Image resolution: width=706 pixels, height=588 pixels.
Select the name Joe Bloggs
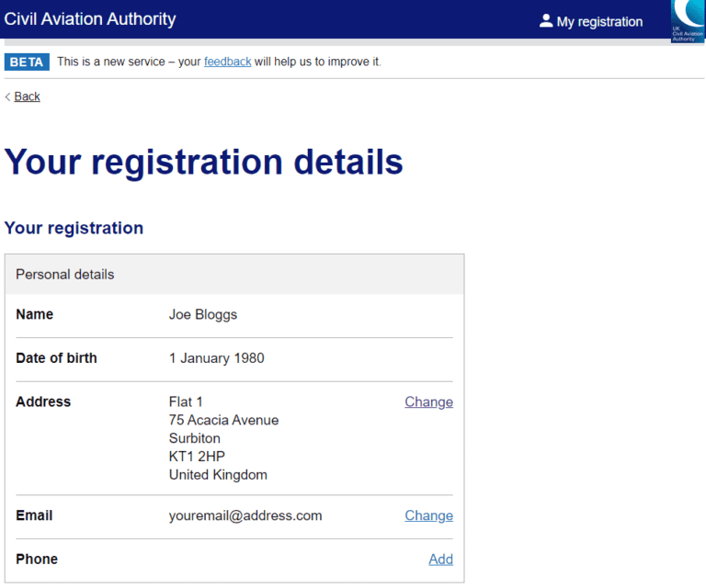click(203, 314)
